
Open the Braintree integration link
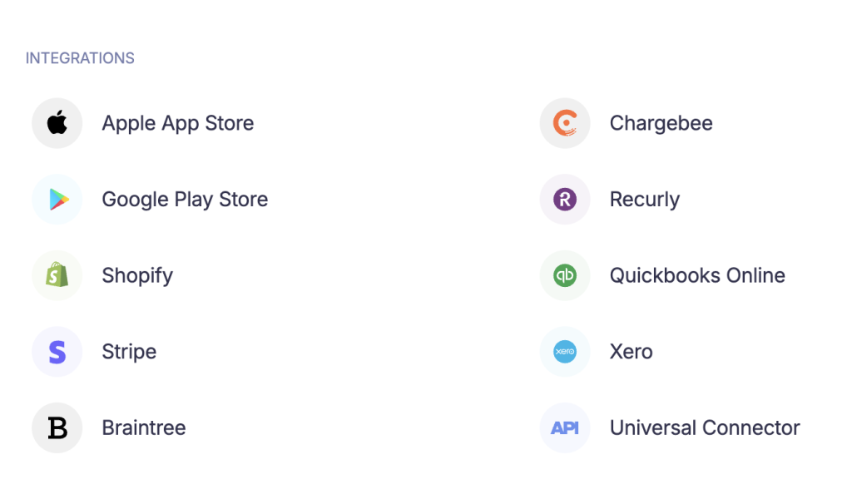point(143,428)
